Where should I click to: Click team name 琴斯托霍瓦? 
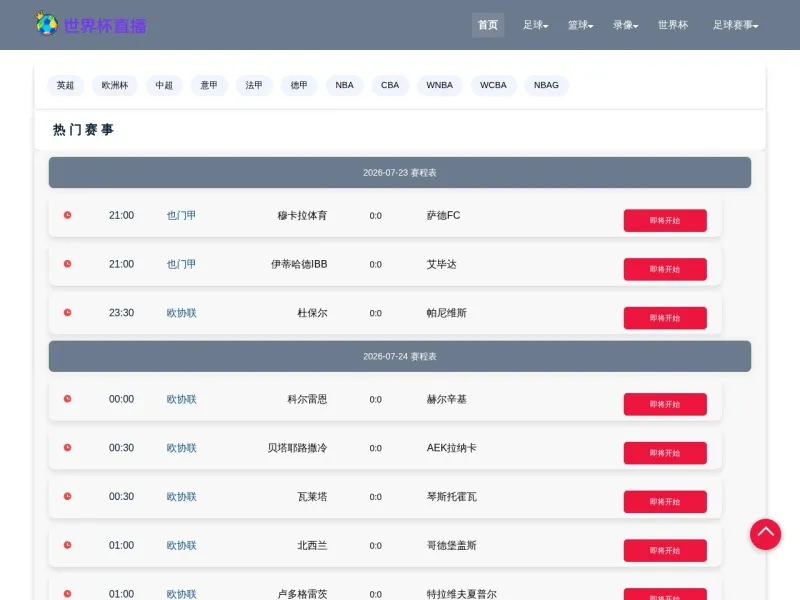pos(452,496)
